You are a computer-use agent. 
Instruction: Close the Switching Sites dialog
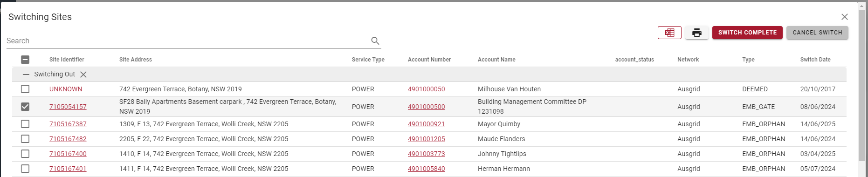[x=845, y=17]
